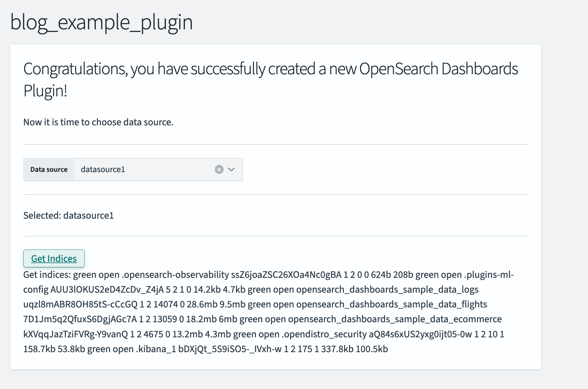Viewport: 588px width, 389px height.
Task: Click 'Now it is time to choose data source' text
Action: (x=99, y=122)
